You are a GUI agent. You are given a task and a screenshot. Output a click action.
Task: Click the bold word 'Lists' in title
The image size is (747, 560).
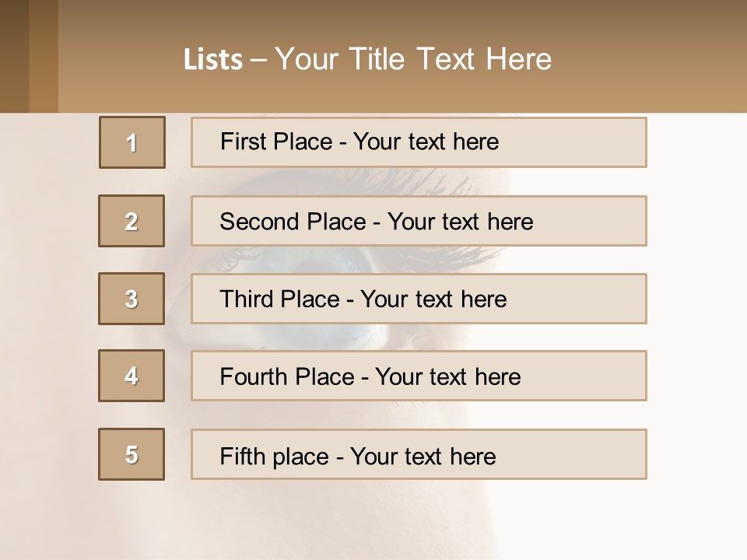point(213,60)
